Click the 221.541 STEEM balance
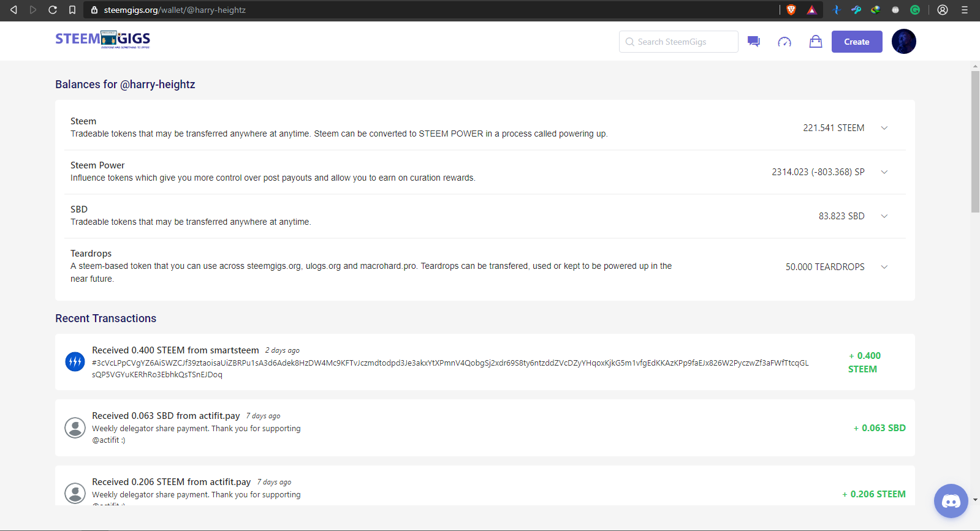This screenshot has width=980, height=531. [834, 128]
